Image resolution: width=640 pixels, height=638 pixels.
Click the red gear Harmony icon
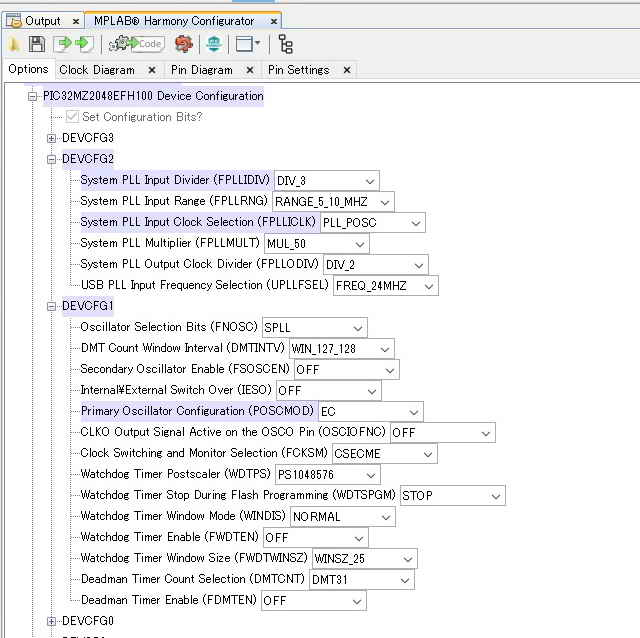click(184, 44)
